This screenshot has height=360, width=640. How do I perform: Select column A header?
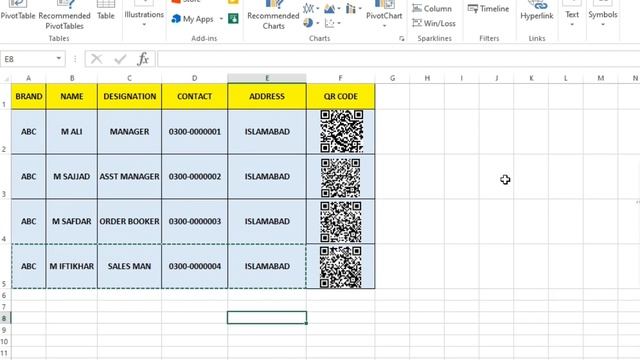[28, 78]
